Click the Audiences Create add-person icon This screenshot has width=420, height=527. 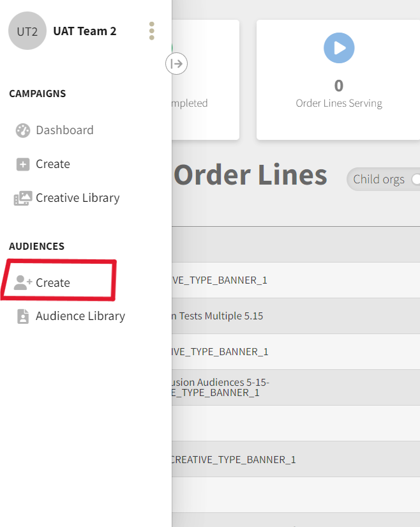tap(22, 282)
